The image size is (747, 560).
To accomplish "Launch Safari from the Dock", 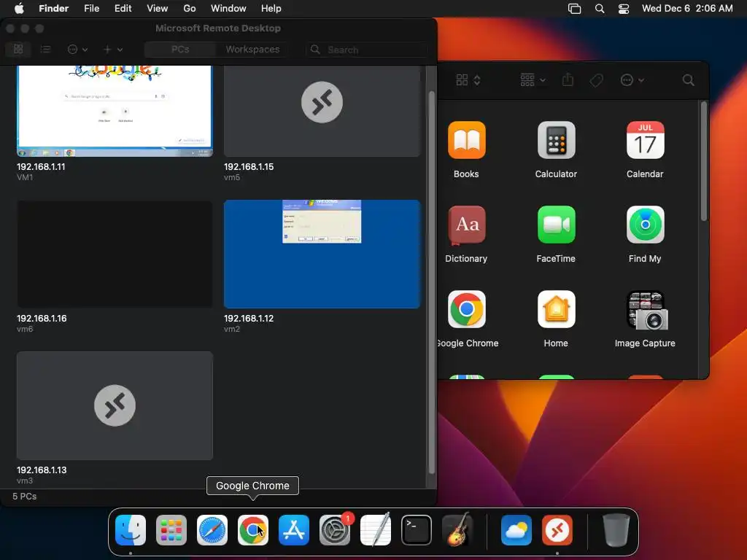I will [x=212, y=530].
